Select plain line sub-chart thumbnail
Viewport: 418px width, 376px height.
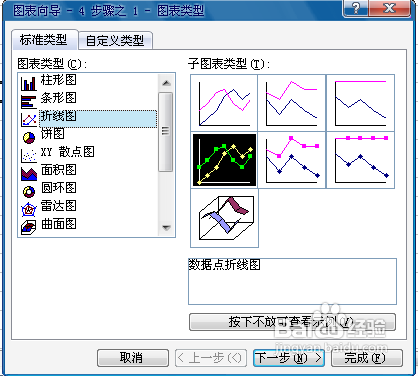pos(224,103)
